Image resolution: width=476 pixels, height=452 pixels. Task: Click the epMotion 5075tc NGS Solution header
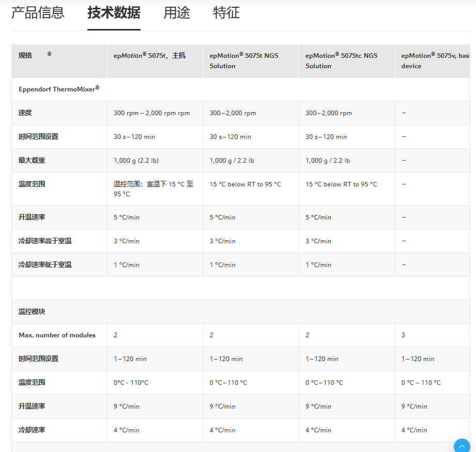(341, 60)
